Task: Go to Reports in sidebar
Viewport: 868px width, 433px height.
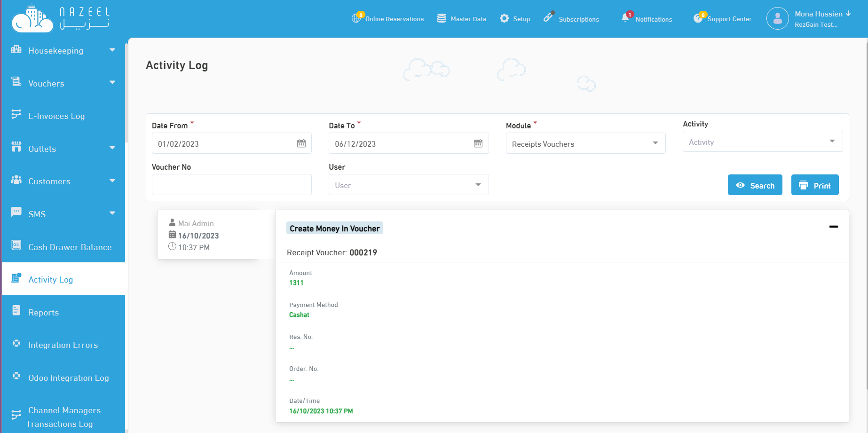Action: click(43, 312)
